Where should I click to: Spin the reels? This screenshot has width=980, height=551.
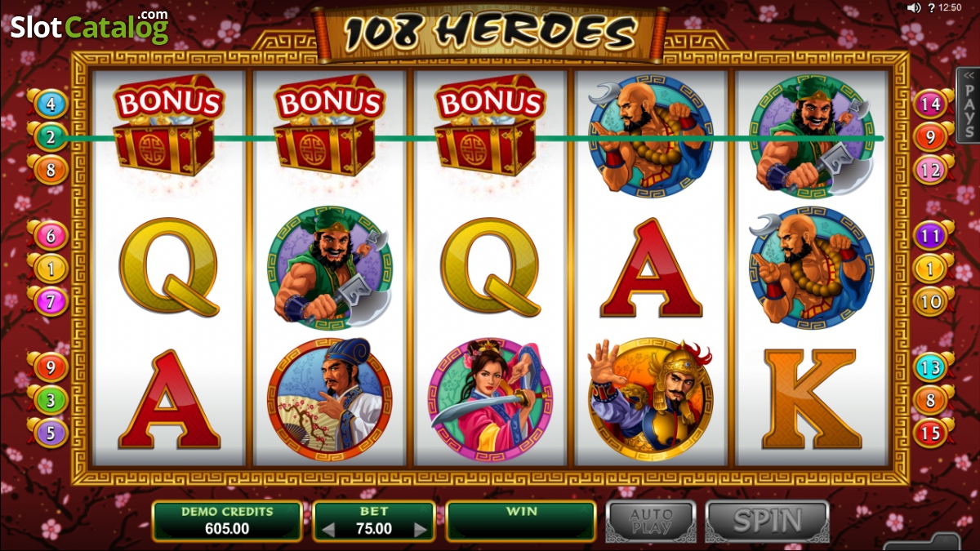click(768, 522)
